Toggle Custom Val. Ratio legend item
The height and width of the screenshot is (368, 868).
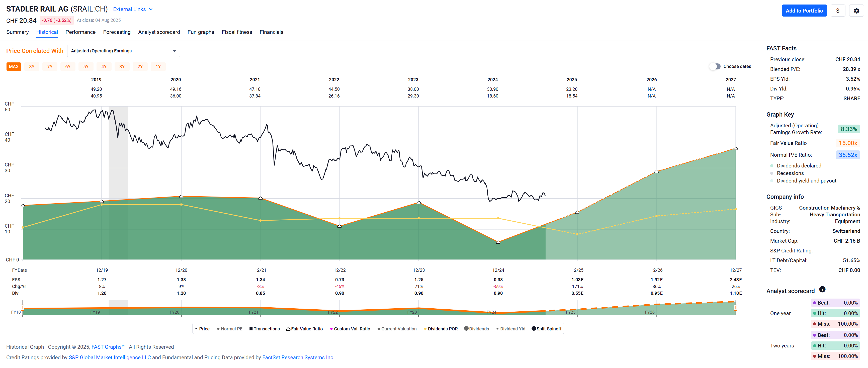pos(350,329)
